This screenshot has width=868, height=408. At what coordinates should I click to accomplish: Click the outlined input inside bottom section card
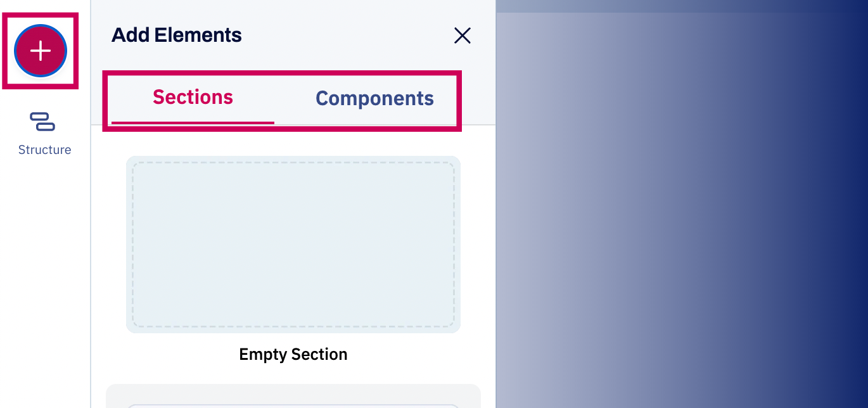point(293,406)
